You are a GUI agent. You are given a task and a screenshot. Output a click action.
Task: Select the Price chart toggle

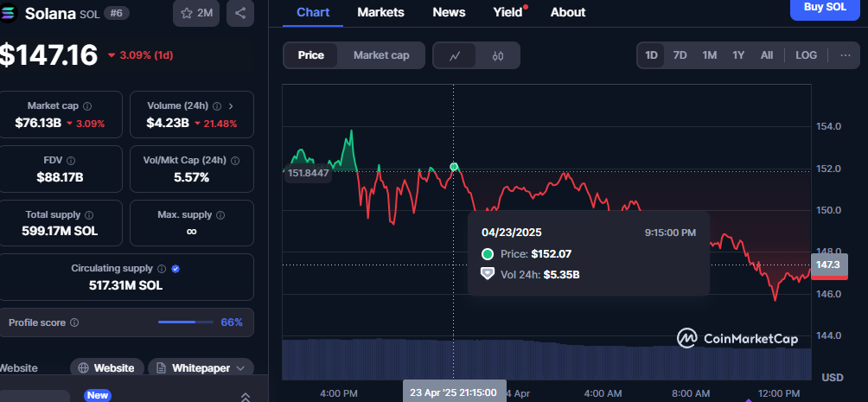[310, 55]
